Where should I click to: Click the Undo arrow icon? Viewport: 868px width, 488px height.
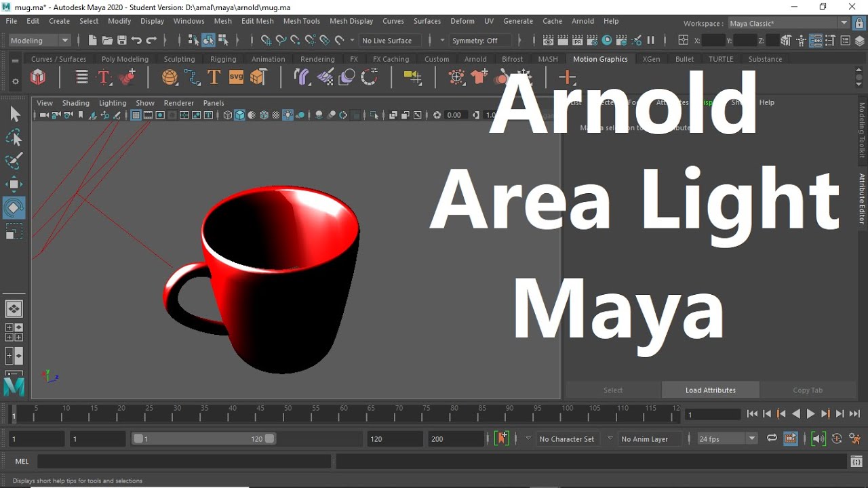click(136, 40)
